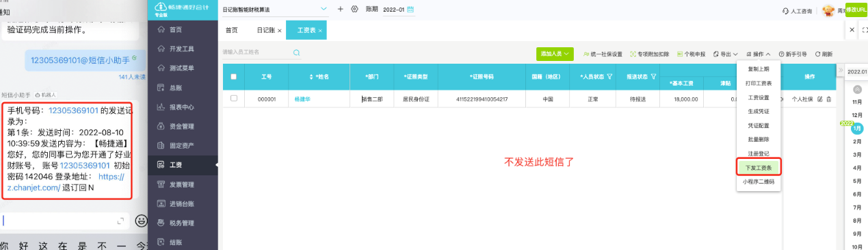Expand the 导出 export dropdown
Viewport: 868px width, 250px height.
pyautogui.click(x=726, y=53)
